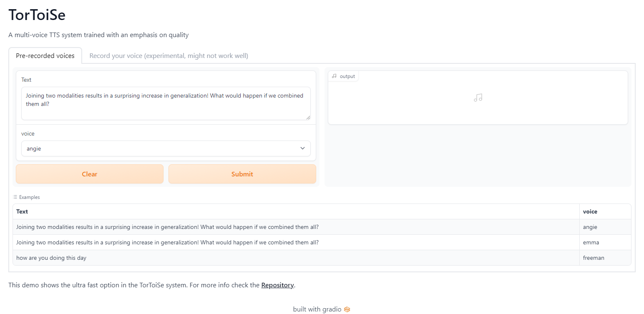This screenshot has height=314, width=644.
Task: Select the freeman cell in the examples table
Action: pyautogui.click(x=594, y=258)
